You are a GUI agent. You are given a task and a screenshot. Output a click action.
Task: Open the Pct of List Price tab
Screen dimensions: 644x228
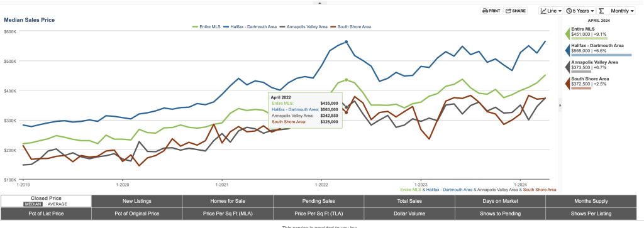tap(46, 214)
